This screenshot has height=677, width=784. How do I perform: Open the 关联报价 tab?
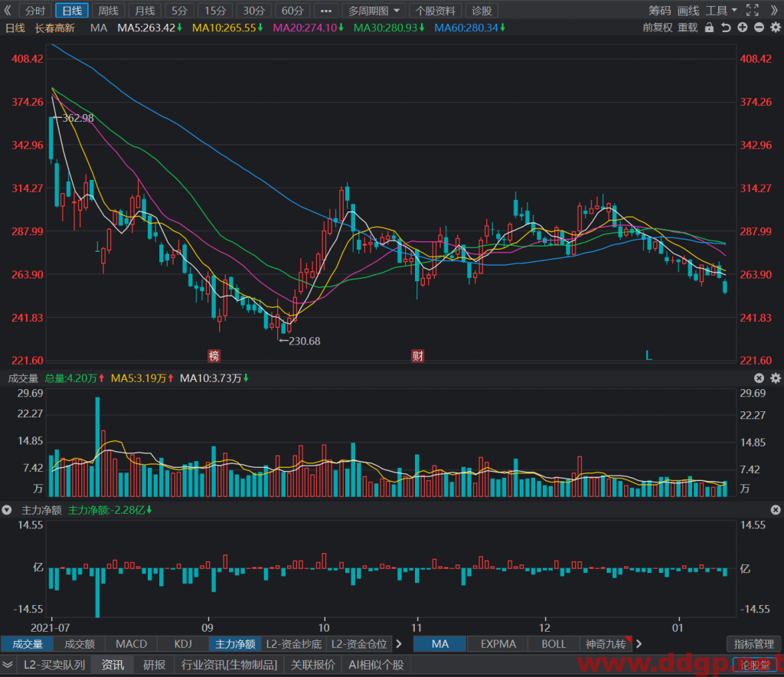point(313,665)
